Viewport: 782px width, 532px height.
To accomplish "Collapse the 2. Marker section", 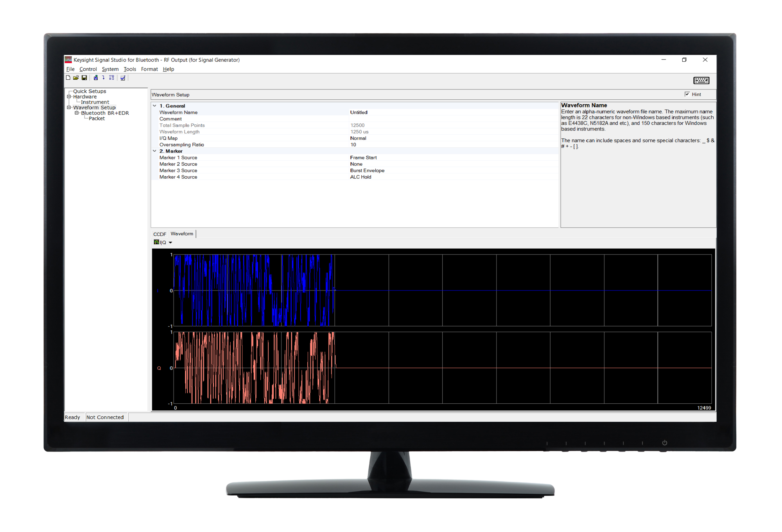I will [155, 151].
